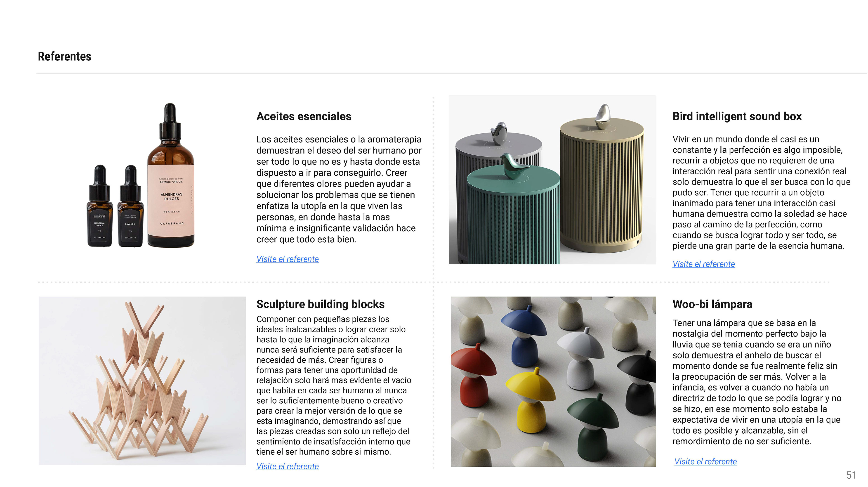This screenshot has height=487, width=868.
Task: Click the colorful Woo-bi lamps image
Action: [x=553, y=381]
